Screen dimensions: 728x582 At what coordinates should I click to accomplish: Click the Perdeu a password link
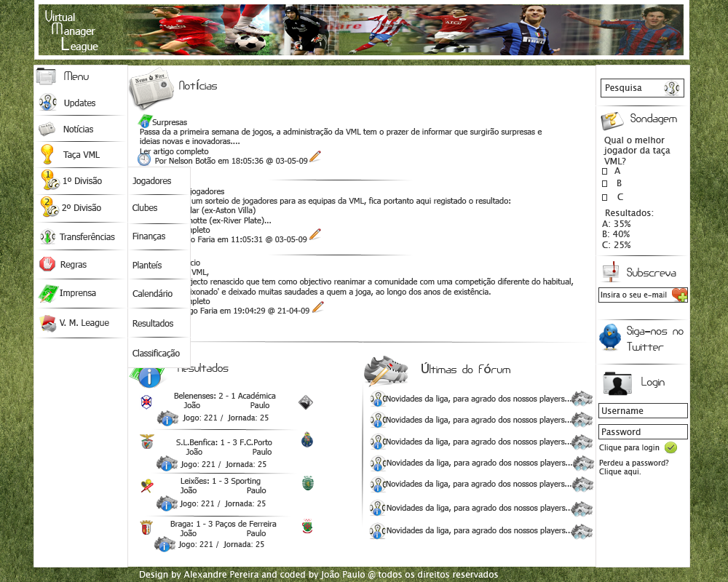(x=634, y=467)
